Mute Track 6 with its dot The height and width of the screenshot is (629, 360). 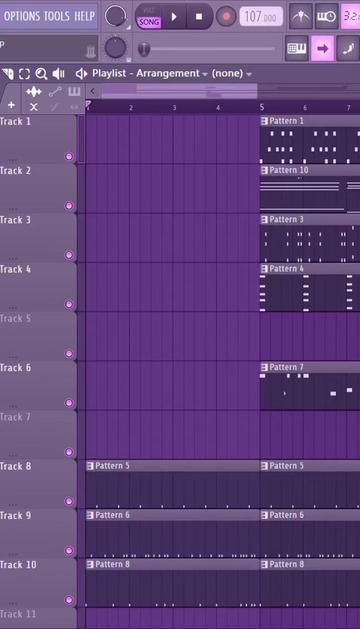pos(69,403)
